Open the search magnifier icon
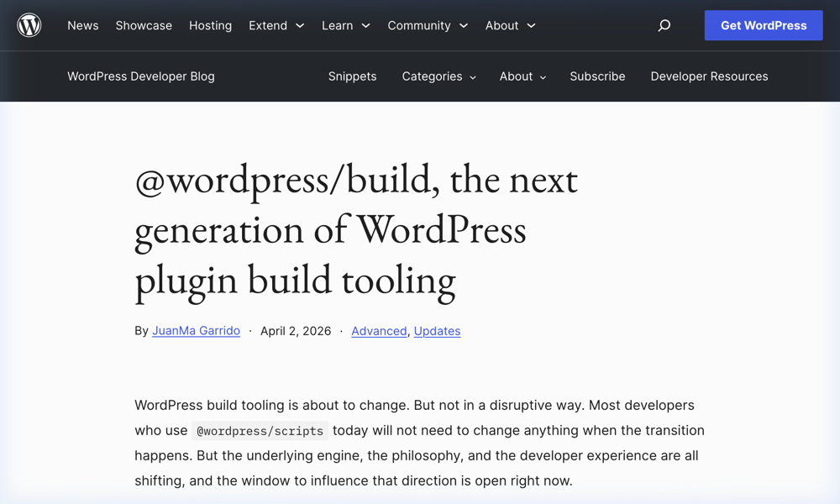The height and width of the screenshot is (504, 840). (664, 26)
